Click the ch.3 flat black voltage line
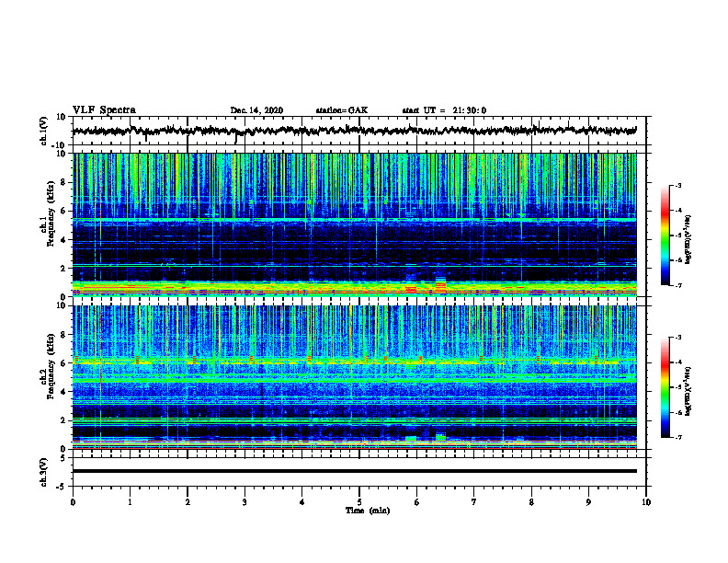This screenshot has width=728, height=563. pyautogui.click(x=355, y=471)
